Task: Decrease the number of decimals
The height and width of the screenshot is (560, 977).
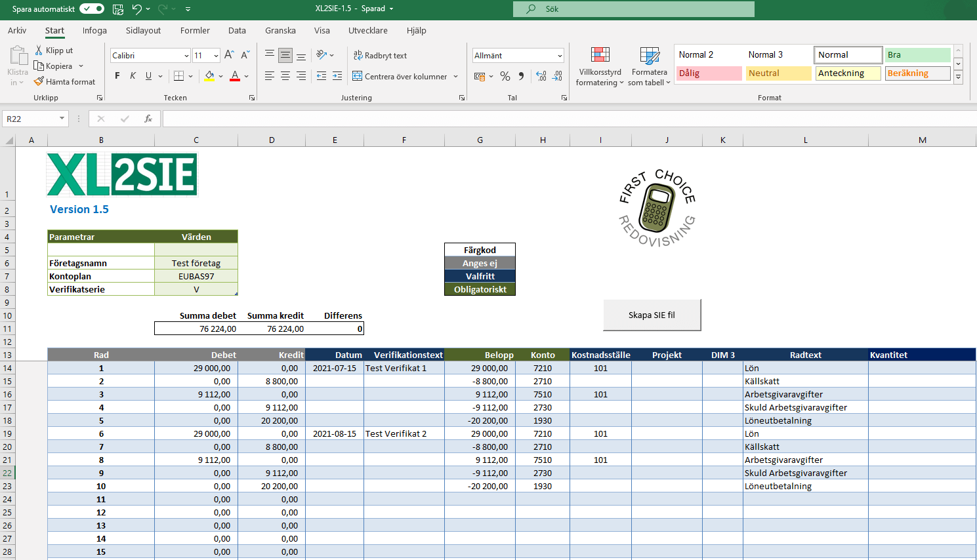Action: pyautogui.click(x=557, y=76)
